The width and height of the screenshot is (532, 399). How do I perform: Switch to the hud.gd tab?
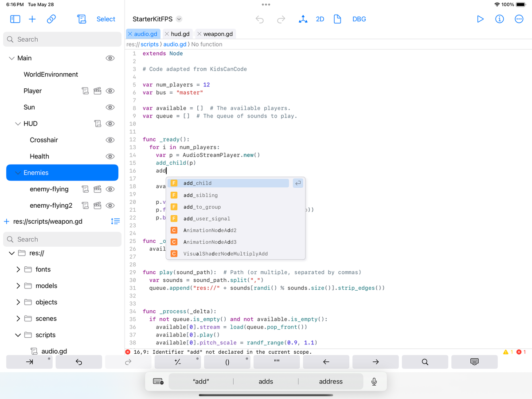click(179, 34)
